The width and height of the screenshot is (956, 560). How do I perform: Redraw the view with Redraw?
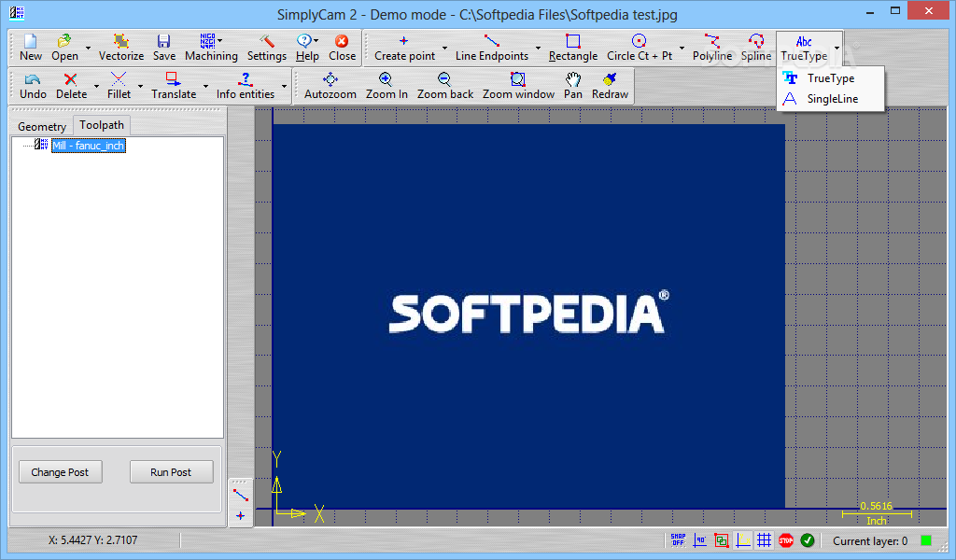pyautogui.click(x=610, y=86)
